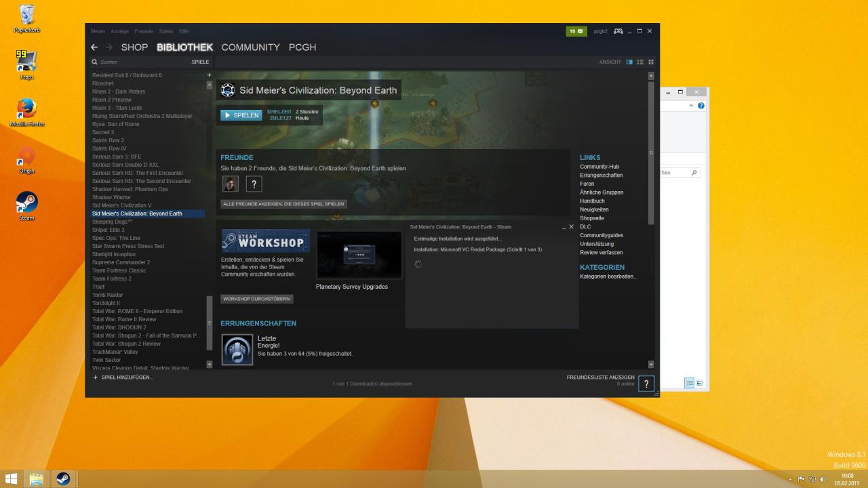Open the Steam desktop shortcut
Viewport: 868px width, 488px height.
(26, 206)
